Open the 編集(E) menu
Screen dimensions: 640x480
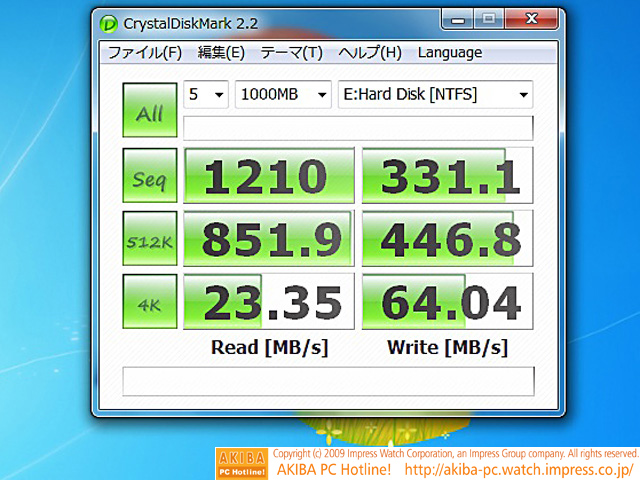[x=221, y=53]
